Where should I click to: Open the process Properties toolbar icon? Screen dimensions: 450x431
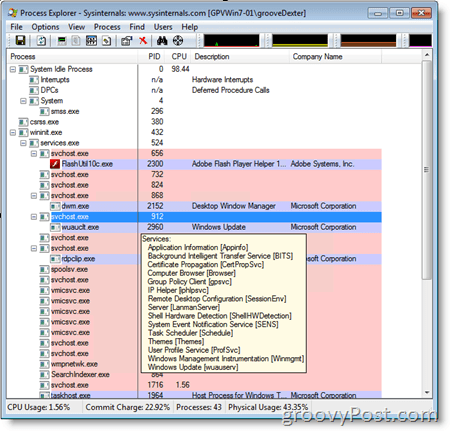coord(126,41)
